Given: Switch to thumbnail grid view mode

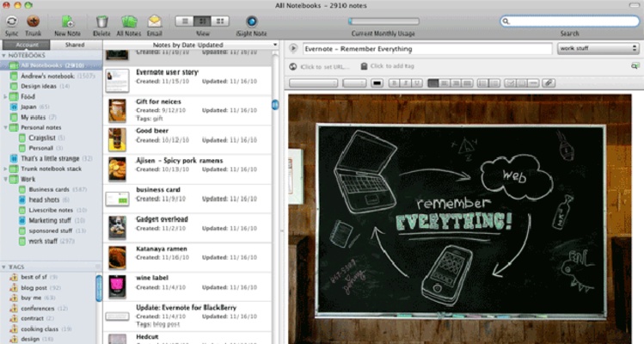Looking at the screenshot, I should click(220, 21).
